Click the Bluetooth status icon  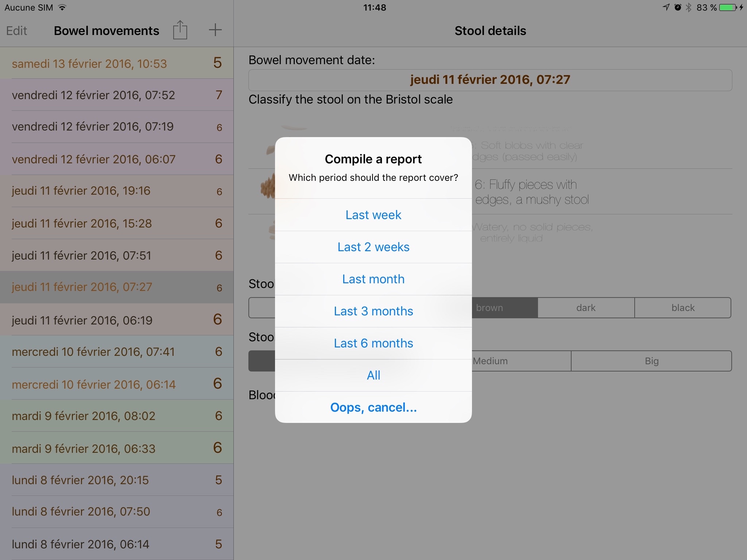(688, 7)
